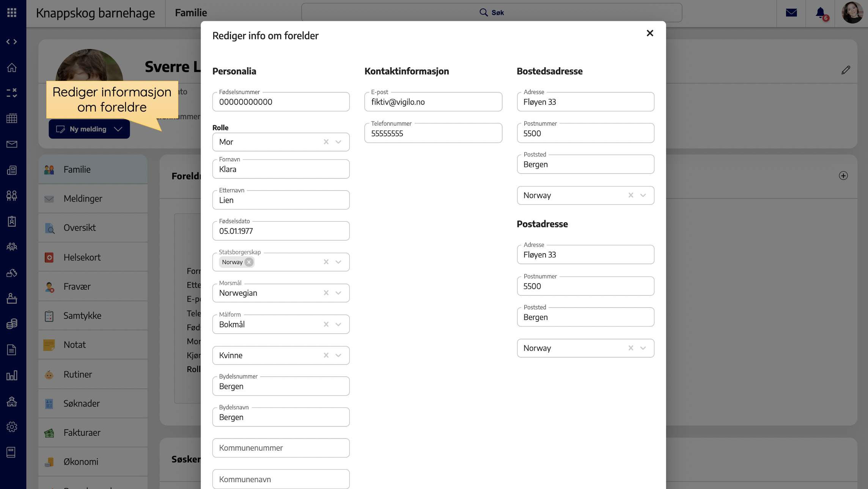This screenshot has width=868, height=489.
Task: Select Fravær in the side menu
Action: [93, 287]
